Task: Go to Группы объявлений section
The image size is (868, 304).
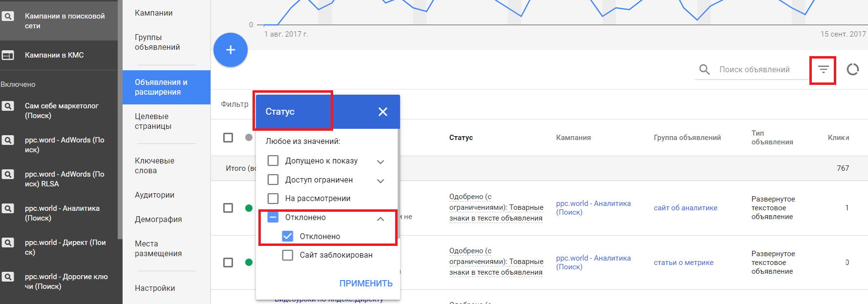Action: coord(157,42)
